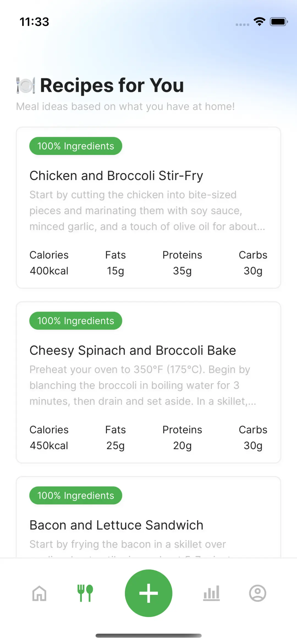297x644 pixels.
Task: Tap the Cheesy Spinach bake's 100% Ingredients badge
Action: click(x=76, y=321)
